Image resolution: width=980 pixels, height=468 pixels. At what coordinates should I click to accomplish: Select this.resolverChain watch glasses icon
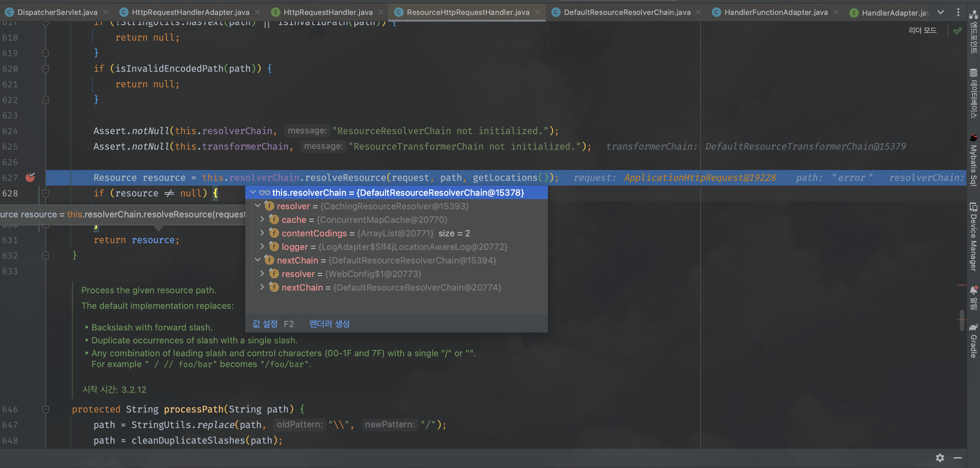pyautogui.click(x=264, y=193)
